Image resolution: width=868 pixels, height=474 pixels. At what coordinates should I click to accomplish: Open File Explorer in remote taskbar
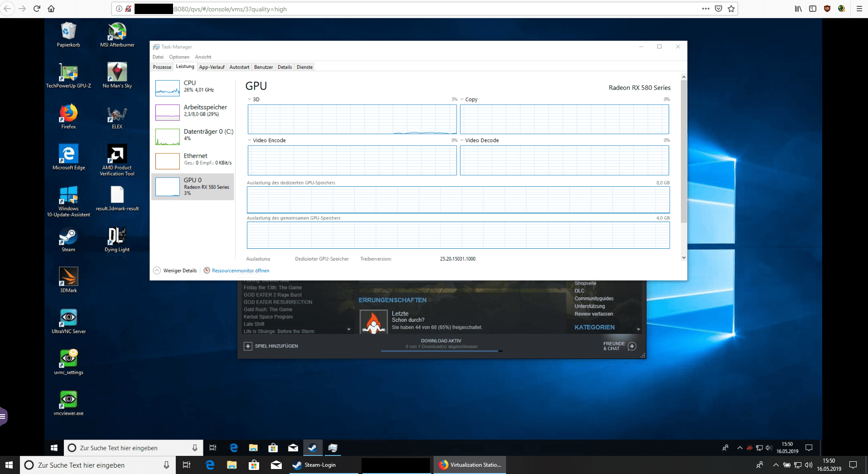pos(253,448)
